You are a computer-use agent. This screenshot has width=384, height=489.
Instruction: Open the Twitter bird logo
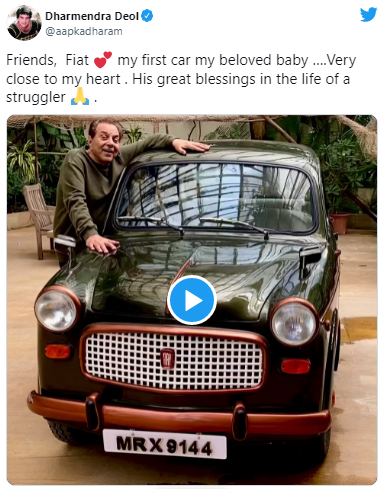[x=368, y=15]
